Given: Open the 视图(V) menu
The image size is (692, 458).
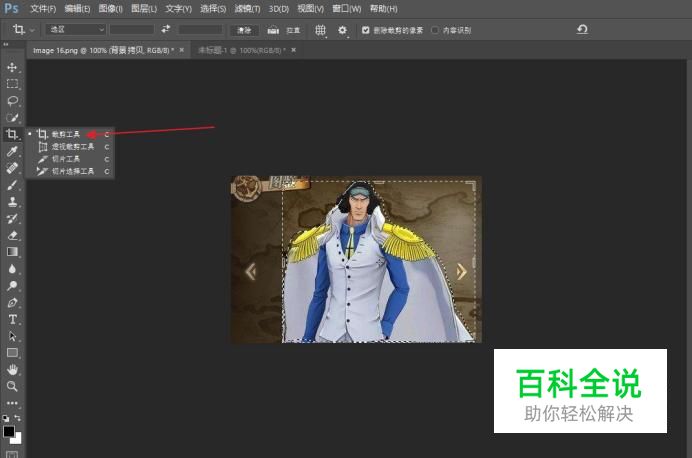Looking at the screenshot, I should [310, 8].
